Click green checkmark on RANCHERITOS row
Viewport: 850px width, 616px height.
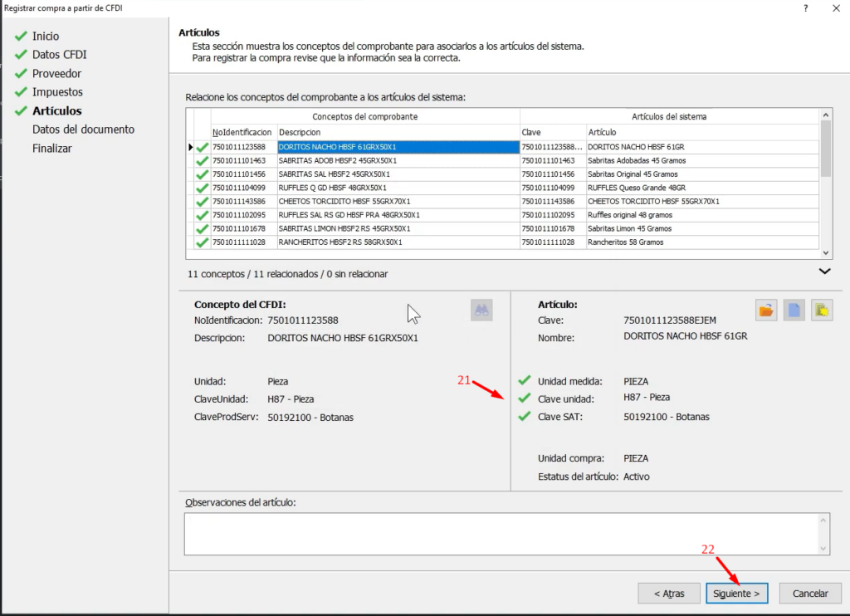(x=202, y=242)
